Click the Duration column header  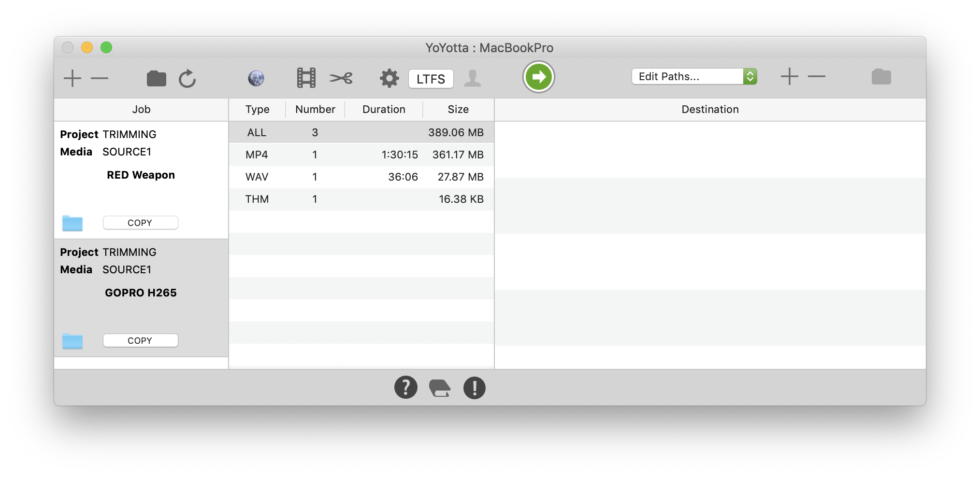click(x=384, y=110)
